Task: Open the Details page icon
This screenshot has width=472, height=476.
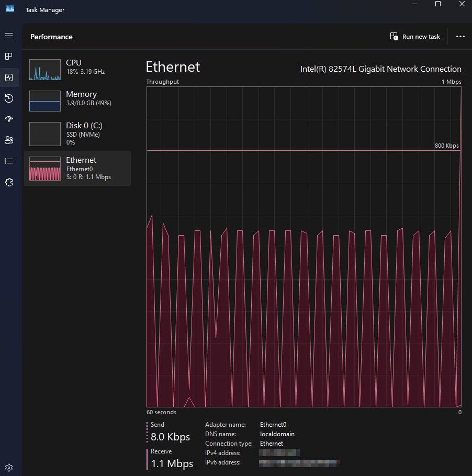Action: pos(9,161)
